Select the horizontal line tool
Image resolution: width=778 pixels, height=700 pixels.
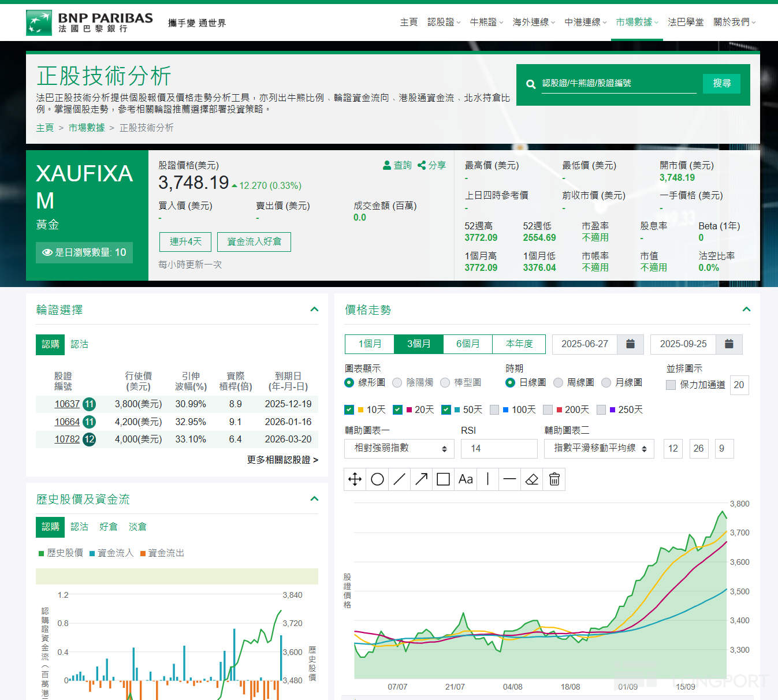point(510,479)
